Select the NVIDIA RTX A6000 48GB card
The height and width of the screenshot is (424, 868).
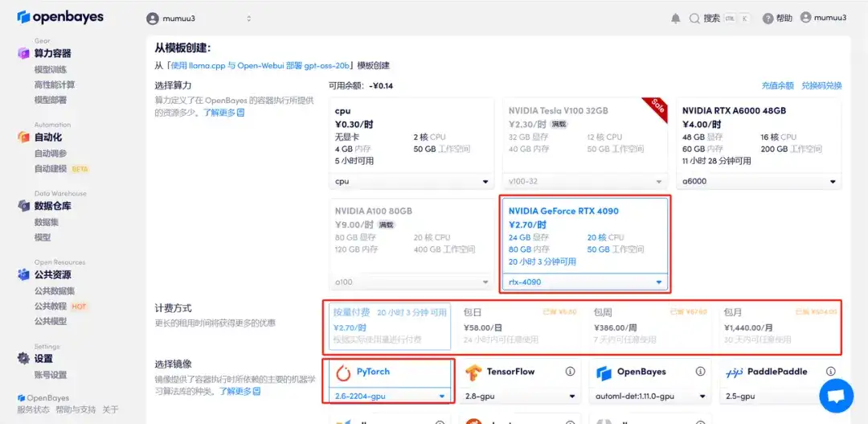(759, 144)
